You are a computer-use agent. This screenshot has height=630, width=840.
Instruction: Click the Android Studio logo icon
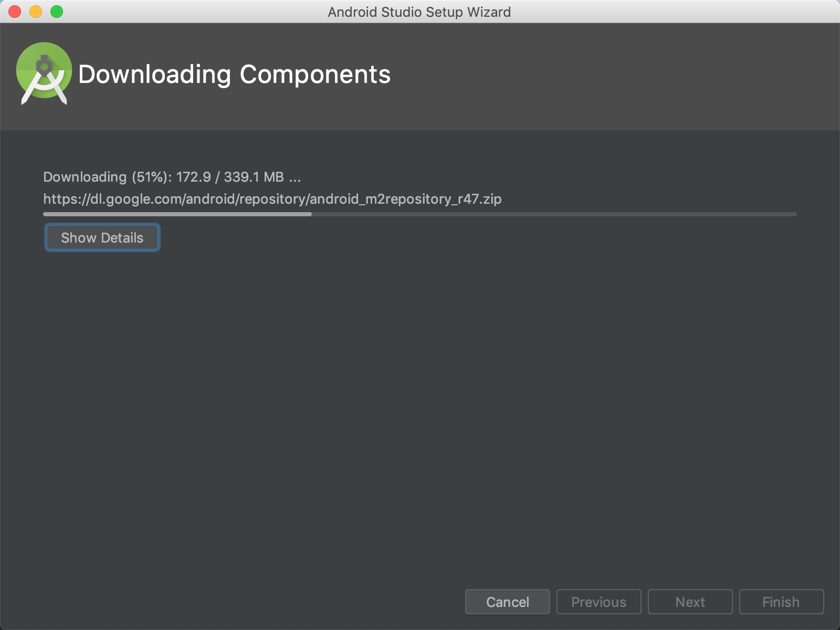pyautogui.click(x=44, y=73)
